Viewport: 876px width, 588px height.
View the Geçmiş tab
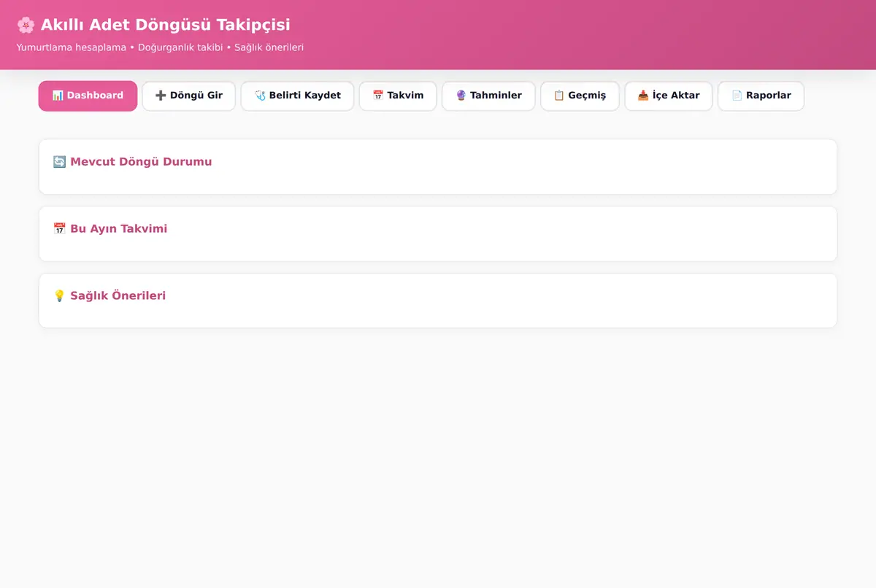580,96
